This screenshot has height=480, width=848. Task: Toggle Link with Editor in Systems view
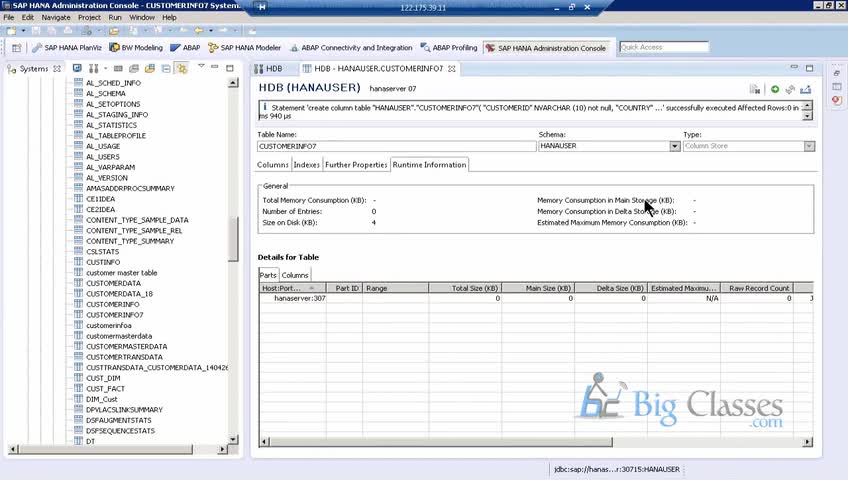click(182, 69)
